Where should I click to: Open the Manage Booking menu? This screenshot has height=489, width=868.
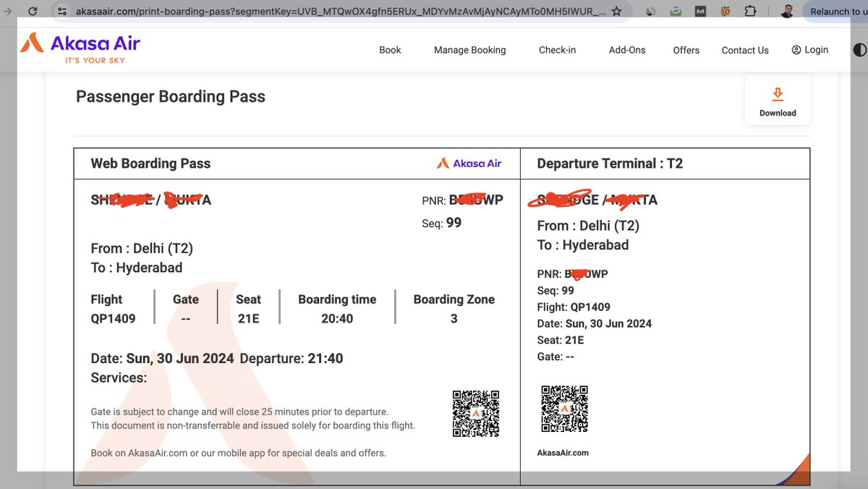tap(470, 50)
